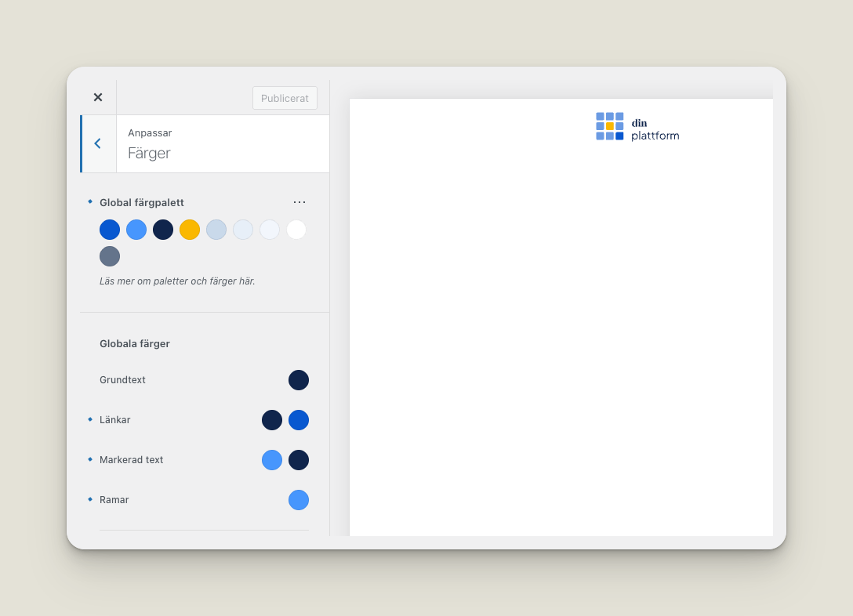Open the Länkar navy initial color swatch
The width and height of the screenshot is (853, 616).
coord(272,420)
